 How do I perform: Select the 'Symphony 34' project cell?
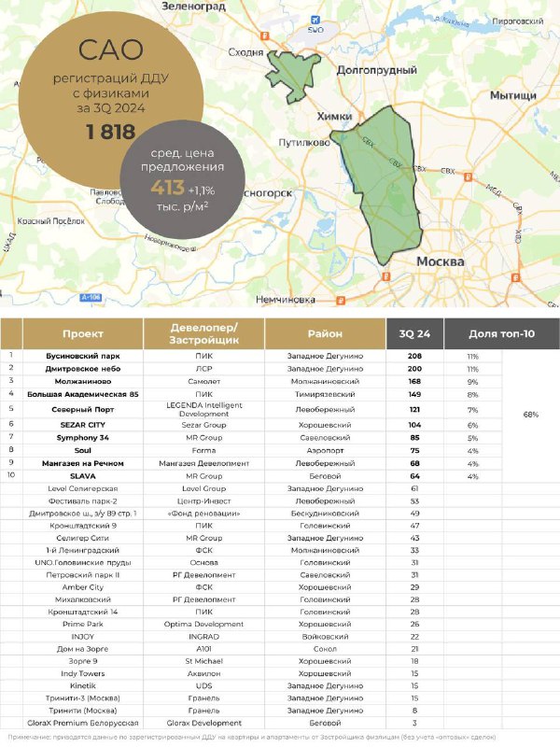click(x=83, y=437)
